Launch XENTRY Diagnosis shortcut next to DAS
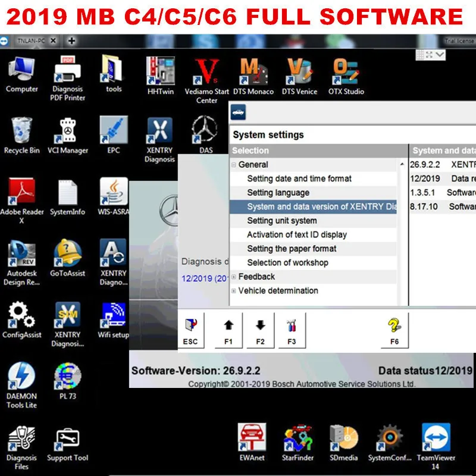The image size is (476, 476). [x=159, y=130]
